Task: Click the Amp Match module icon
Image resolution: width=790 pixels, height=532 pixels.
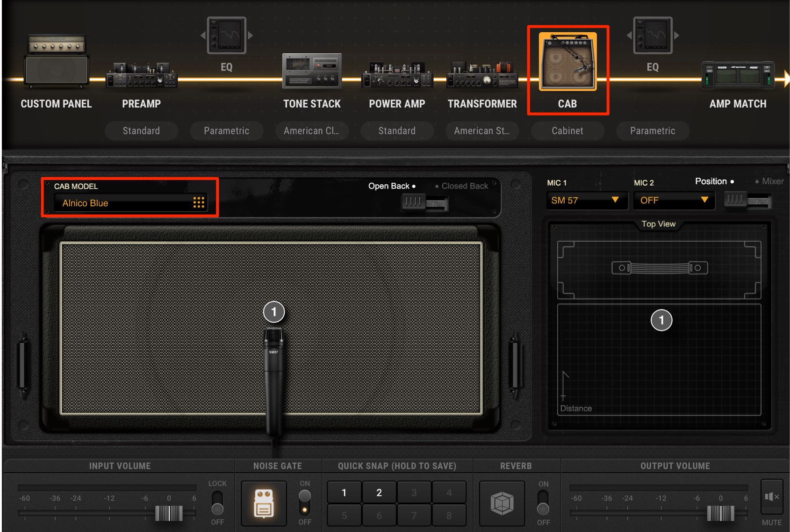Action: (738, 75)
